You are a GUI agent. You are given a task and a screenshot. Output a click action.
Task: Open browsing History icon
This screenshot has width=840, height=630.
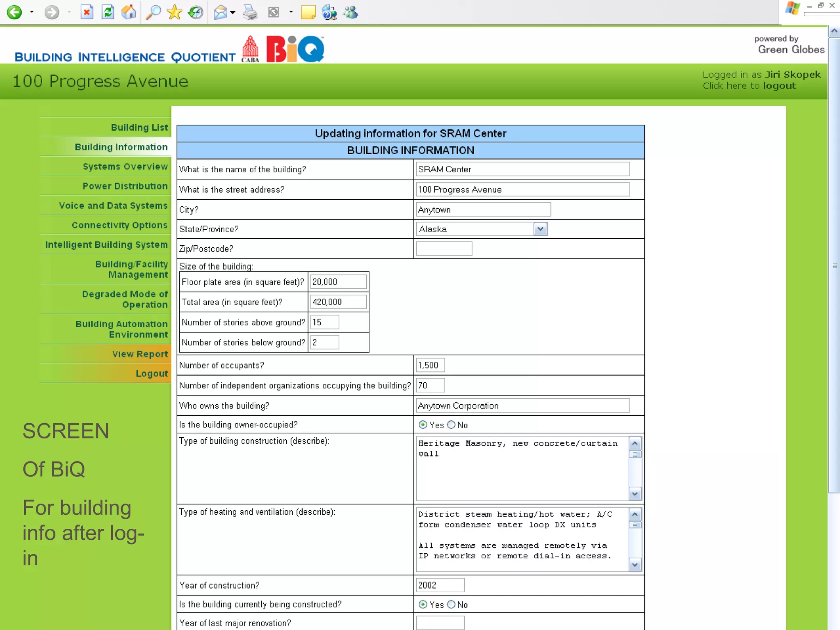coord(196,12)
